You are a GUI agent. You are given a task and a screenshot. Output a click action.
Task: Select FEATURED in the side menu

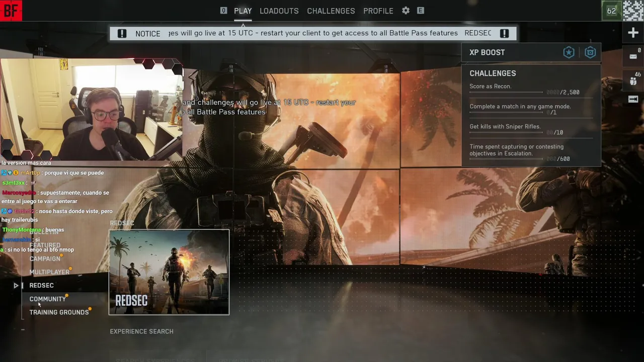(45, 245)
